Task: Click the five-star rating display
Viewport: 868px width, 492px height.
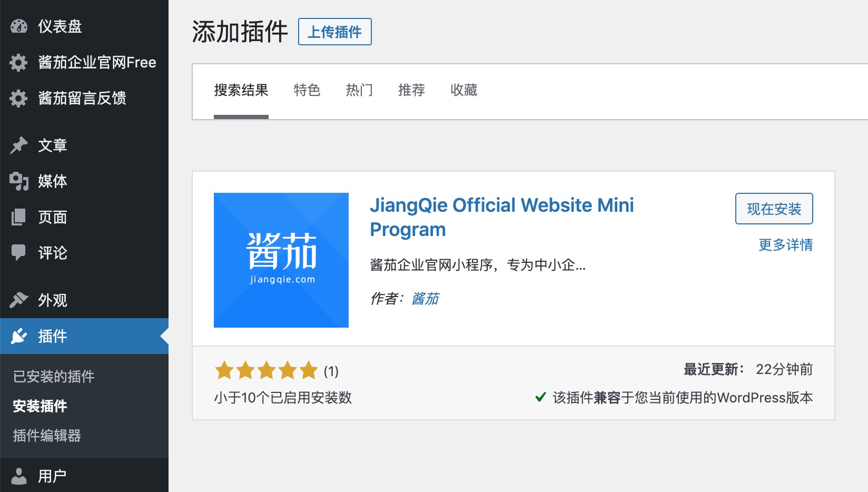Action: pos(267,371)
